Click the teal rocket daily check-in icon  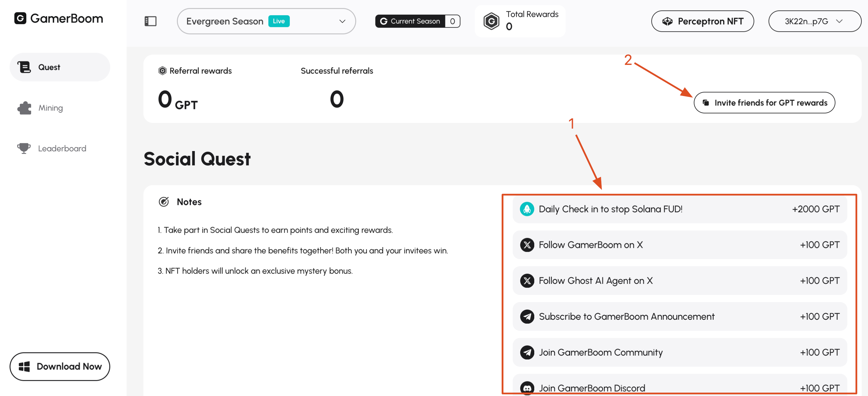[x=527, y=209]
